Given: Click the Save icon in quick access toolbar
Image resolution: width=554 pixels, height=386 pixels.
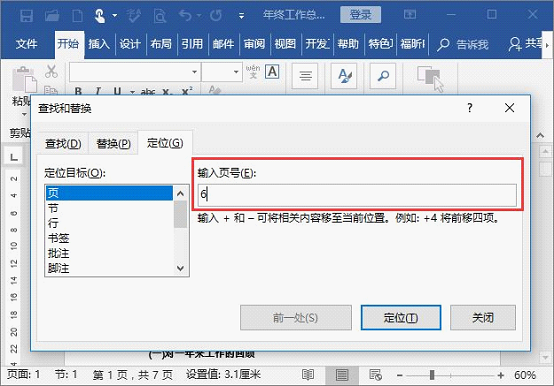Looking at the screenshot, I should (x=26, y=16).
